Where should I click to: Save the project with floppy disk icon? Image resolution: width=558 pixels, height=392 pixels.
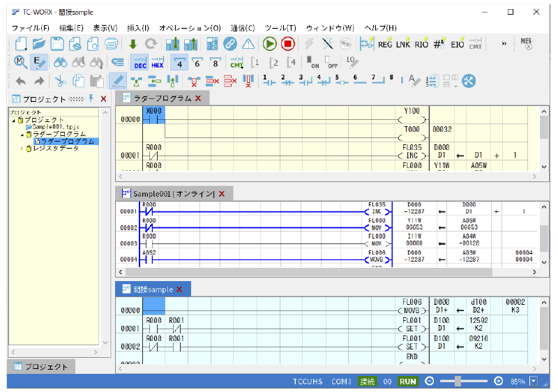click(x=57, y=44)
